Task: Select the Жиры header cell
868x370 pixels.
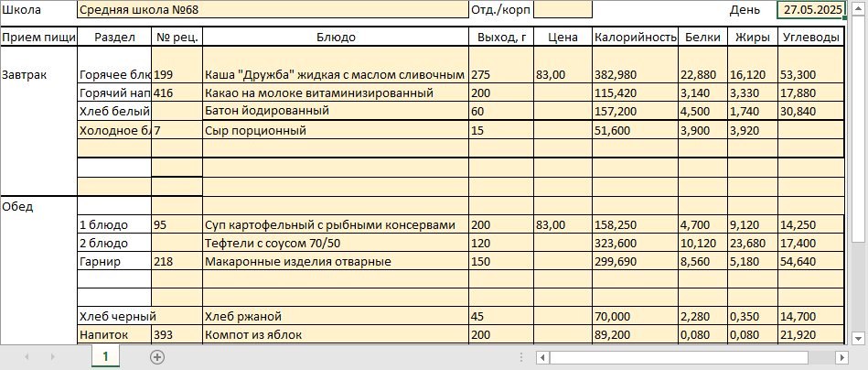Action: pyautogui.click(x=753, y=38)
